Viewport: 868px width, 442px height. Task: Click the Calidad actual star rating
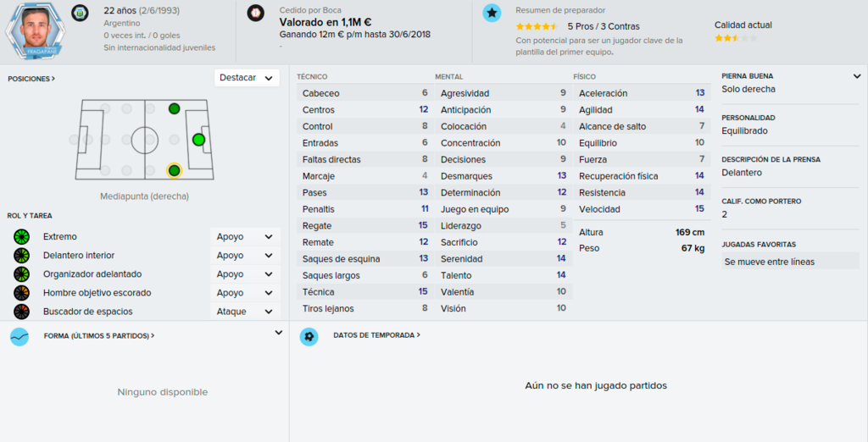[735, 38]
